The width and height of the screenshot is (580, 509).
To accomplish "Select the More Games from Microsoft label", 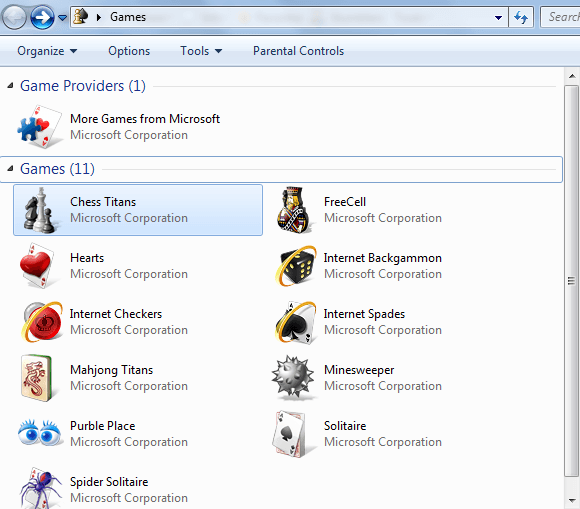I will (145, 119).
